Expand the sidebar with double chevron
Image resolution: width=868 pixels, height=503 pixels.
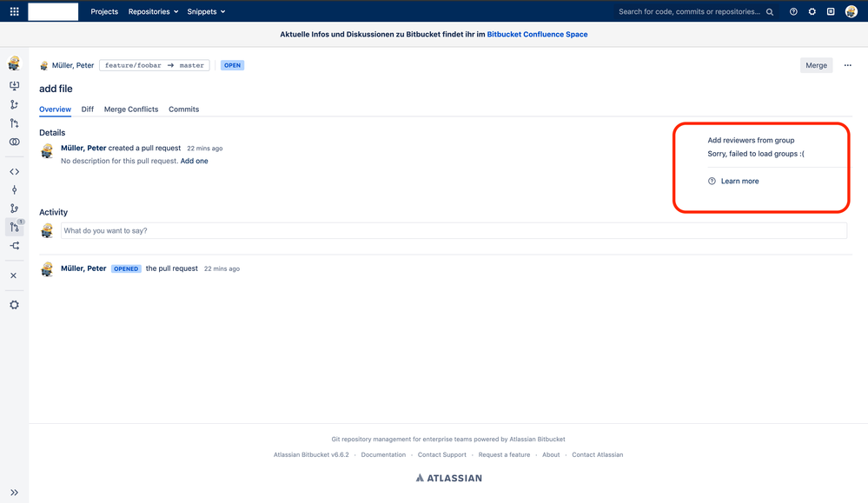pyautogui.click(x=15, y=493)
